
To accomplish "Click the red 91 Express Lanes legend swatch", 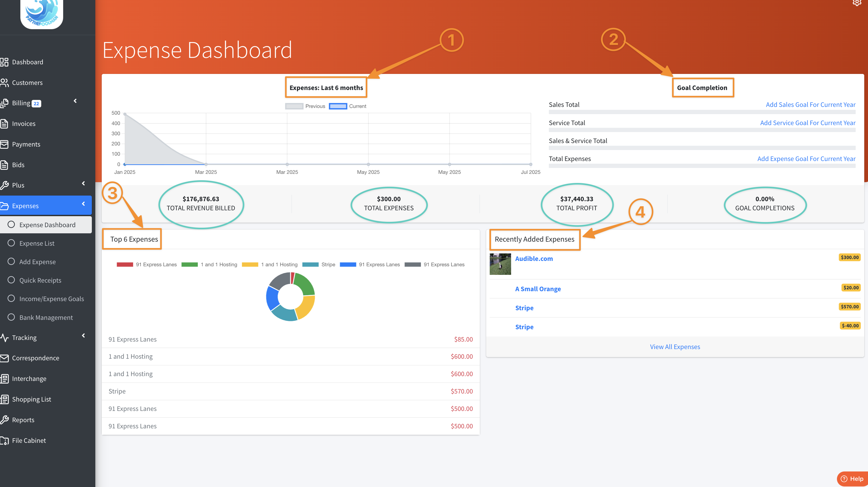I will click(125, 265).
